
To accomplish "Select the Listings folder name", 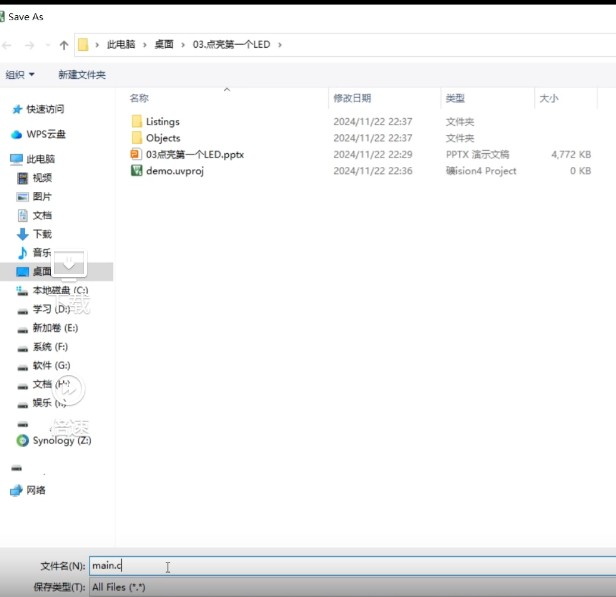I will pyautogui.click(x=163, y=122).
